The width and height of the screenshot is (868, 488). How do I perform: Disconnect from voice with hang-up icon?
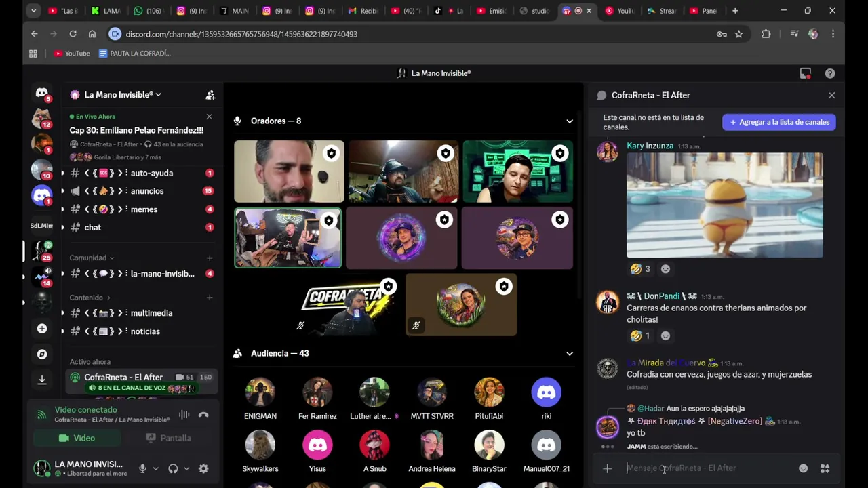203,414
